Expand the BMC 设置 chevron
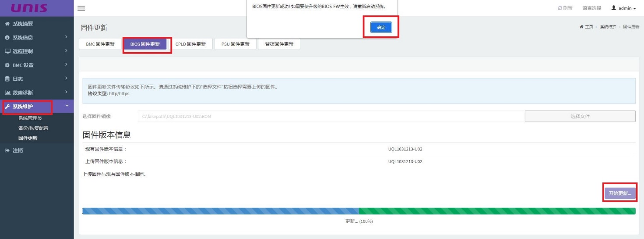 click(66, 65)
